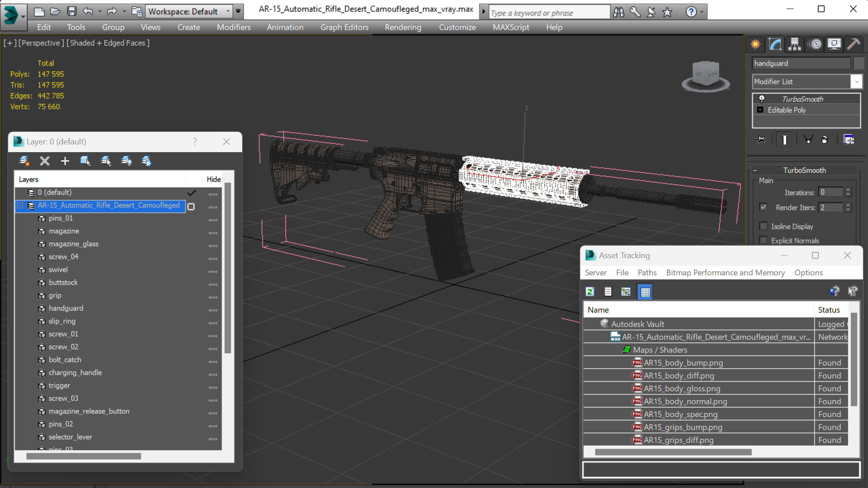Click the handguard object name field
Image resolution: width=868 pixels, height=488 pixels.
[x=801, y=63]
